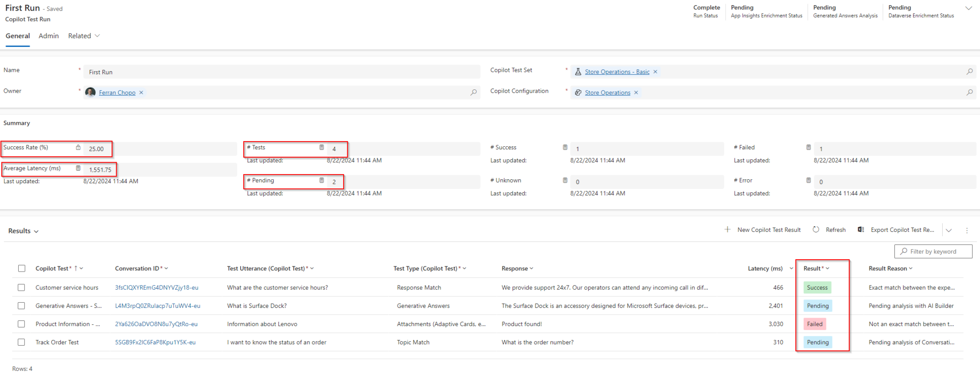Screen dimensions: 980x373
Task: Select the General tab
Action: tap(18, 36)
